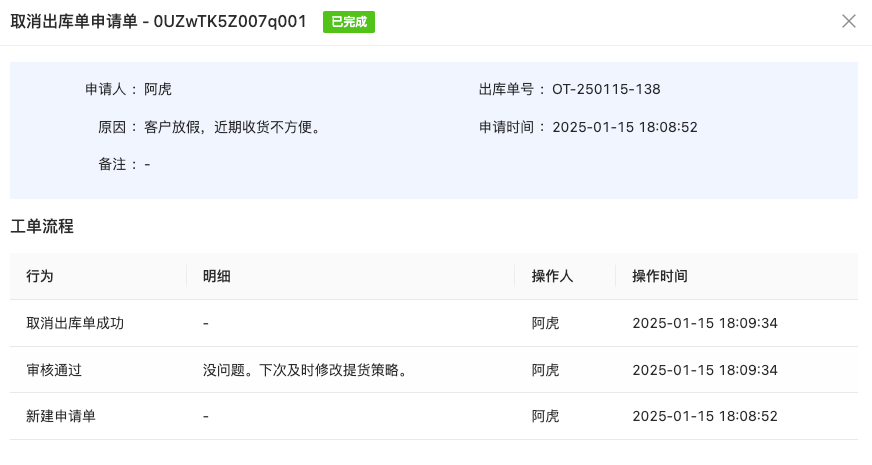Image resolution: width=872 pixels, height=465 pixels.
Task: Select the 审核通过 row entry
Action: coord(54,370)
